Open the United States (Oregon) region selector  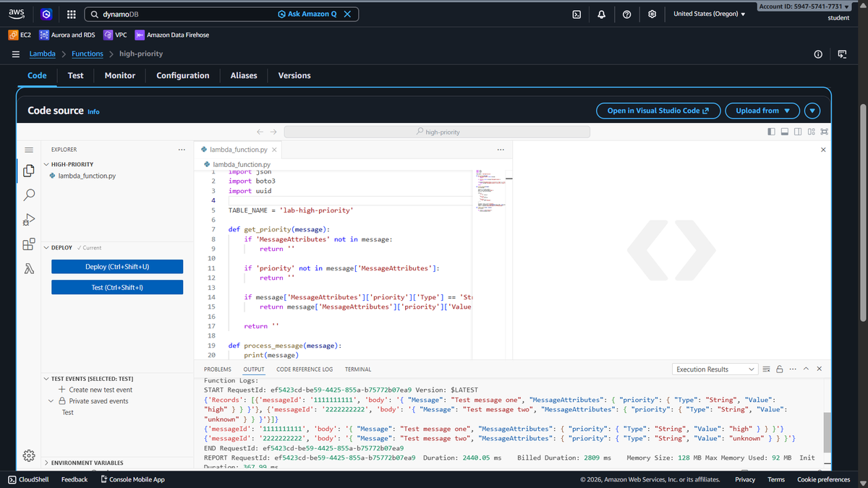tap(709, 14)
